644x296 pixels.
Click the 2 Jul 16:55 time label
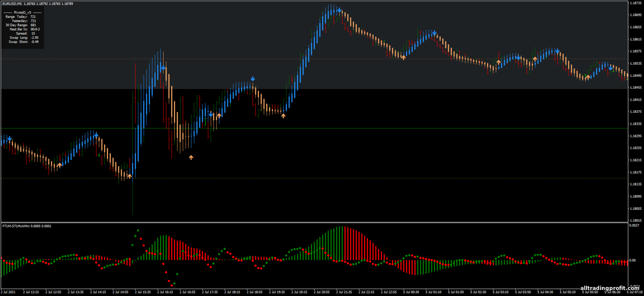click(187, 292)
